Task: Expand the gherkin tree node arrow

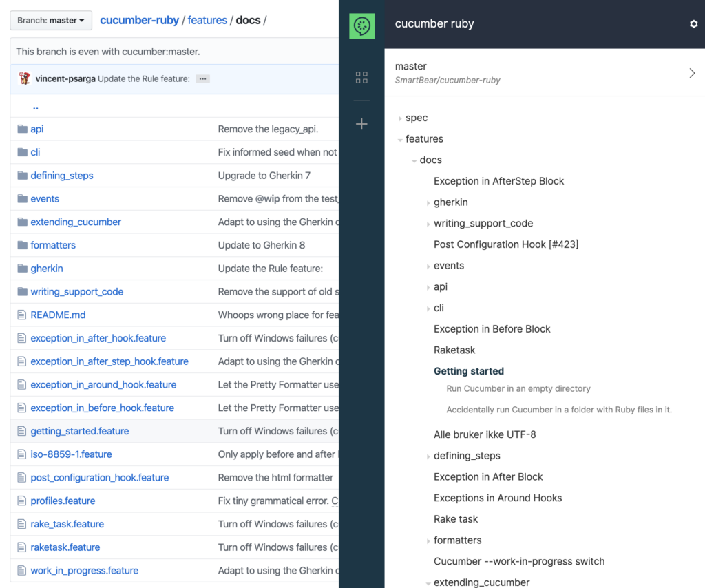Action: coord(428,202)
